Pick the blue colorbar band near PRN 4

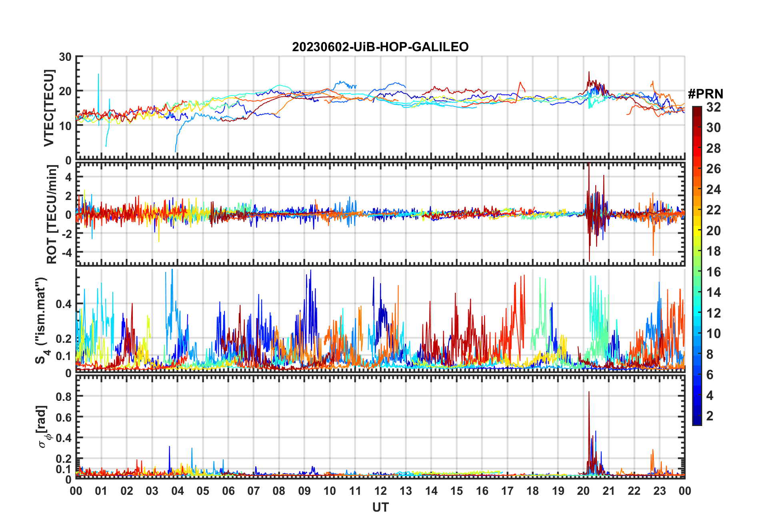click(x=697, y=396)
